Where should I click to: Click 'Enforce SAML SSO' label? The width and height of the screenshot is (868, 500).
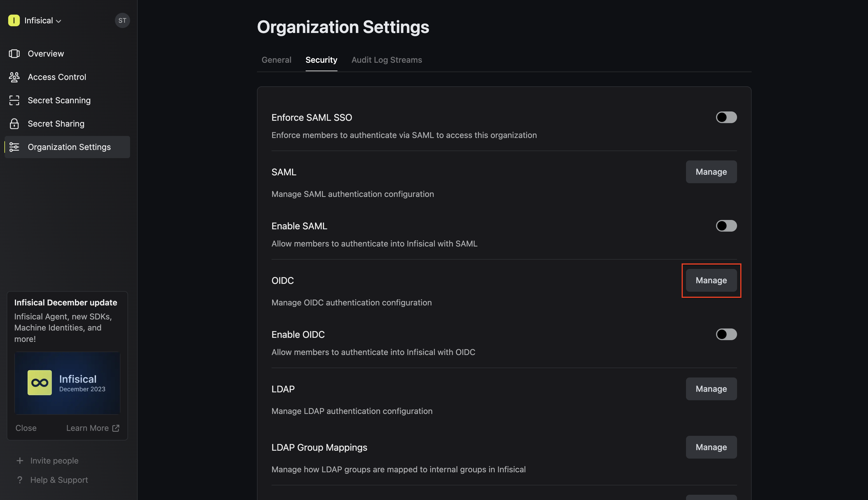[x=312, y=118]
